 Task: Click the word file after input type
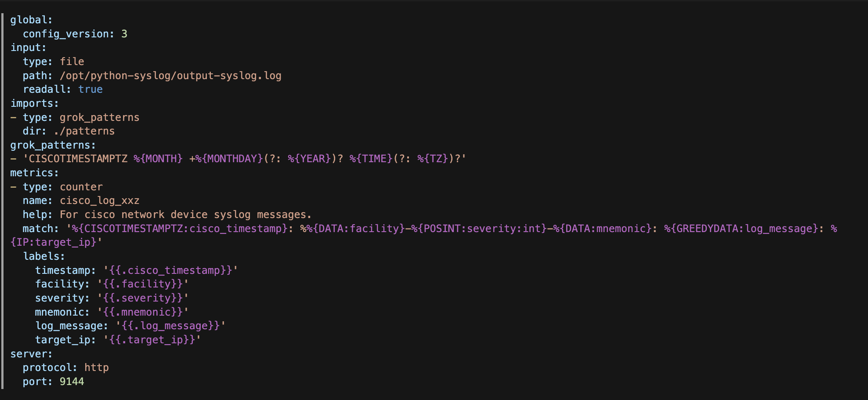point(72,62)
